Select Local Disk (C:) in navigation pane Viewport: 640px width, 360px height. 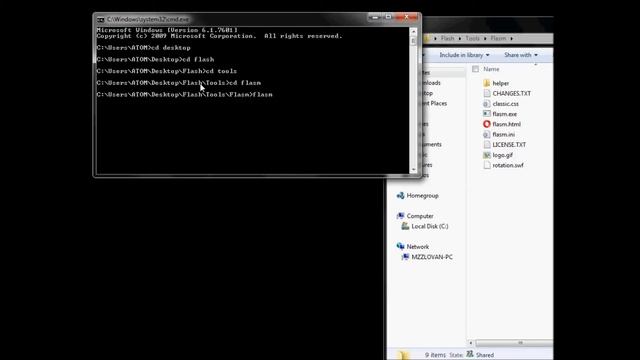(x=430, y=226)
